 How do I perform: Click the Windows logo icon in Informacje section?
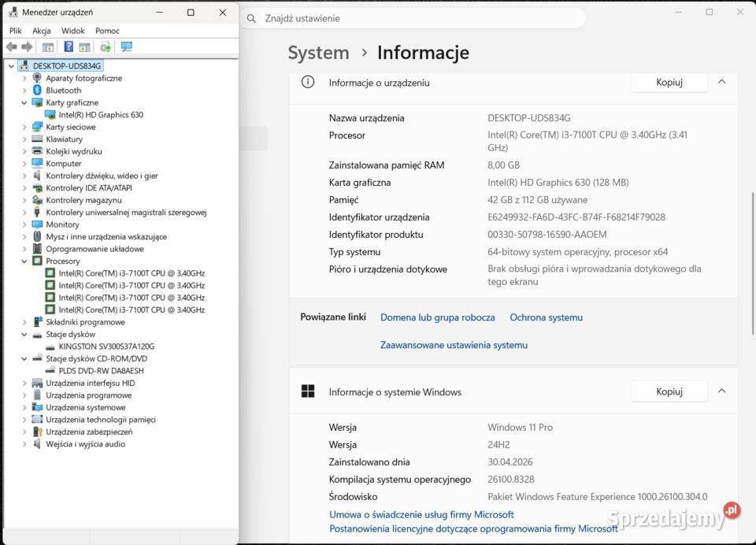point(308,391)
